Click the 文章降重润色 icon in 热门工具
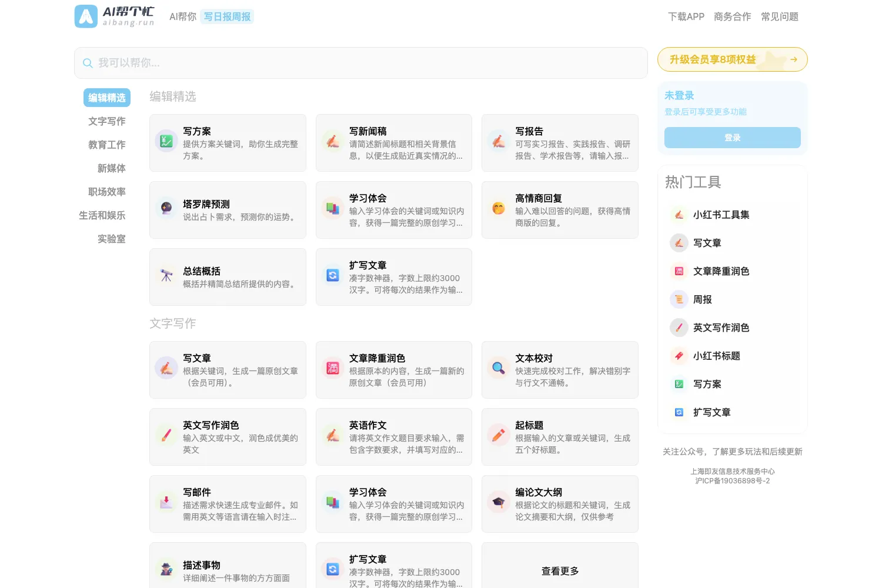This screenshot has height=588, width=882. pos(679,271)
